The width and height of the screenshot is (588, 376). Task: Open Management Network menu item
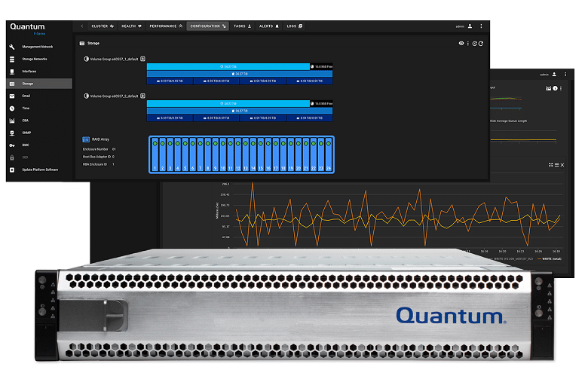[39, 47]
